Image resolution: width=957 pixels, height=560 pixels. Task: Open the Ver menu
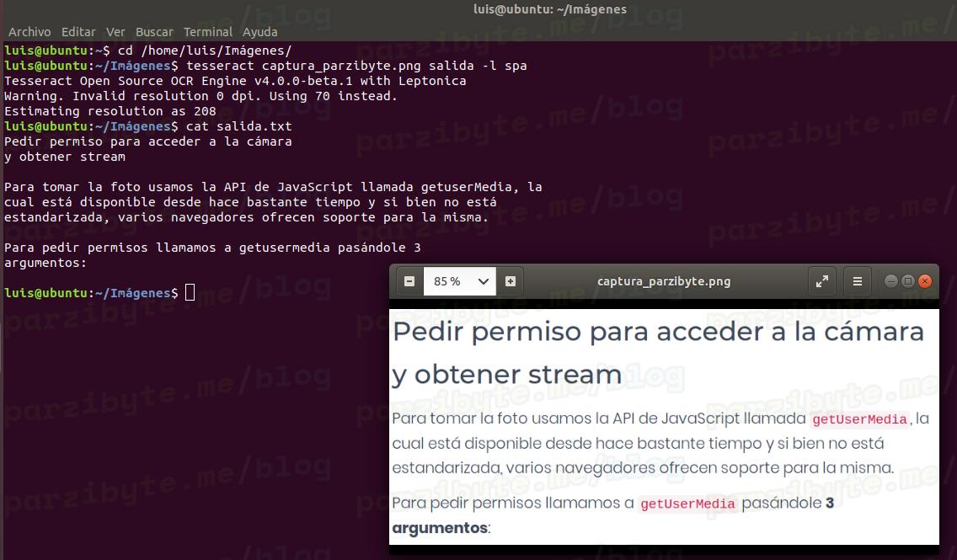(115, 32)
